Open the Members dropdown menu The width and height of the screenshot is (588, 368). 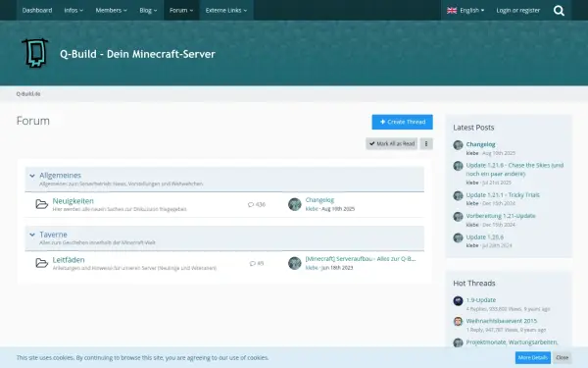[111, 10]
